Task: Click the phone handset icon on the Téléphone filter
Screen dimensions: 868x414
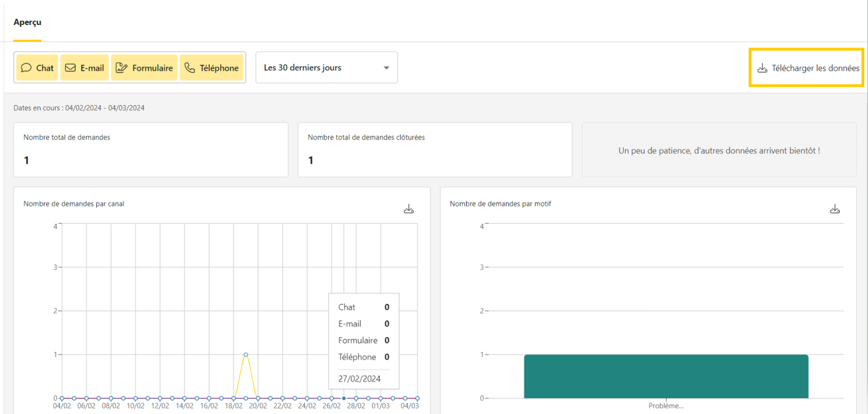Action: pyautogui.click(x=189, y=68)
